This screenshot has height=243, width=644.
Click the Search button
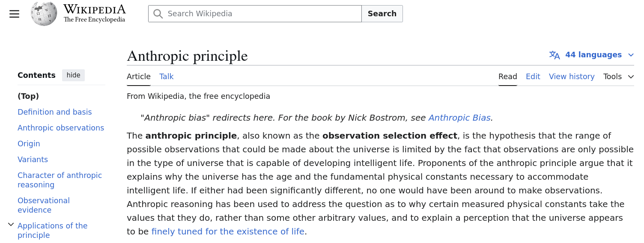coord(382,14)
